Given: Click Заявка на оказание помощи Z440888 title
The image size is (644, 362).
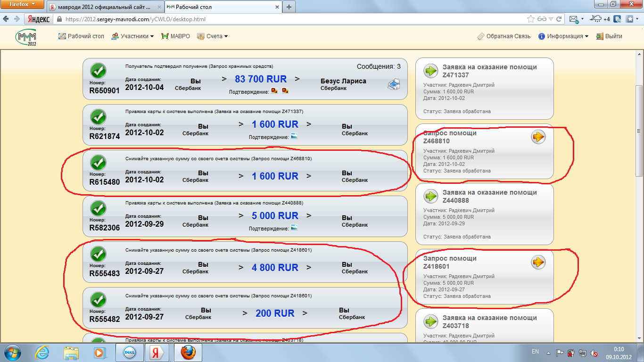Looking at the screenshot, I should pyautogui.click(x=489, y=196).
